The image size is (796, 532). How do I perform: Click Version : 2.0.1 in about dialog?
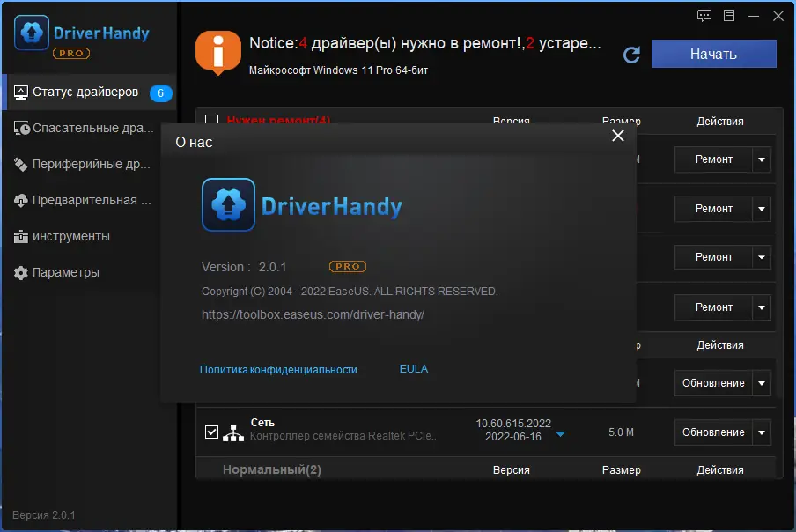point(244,267)
